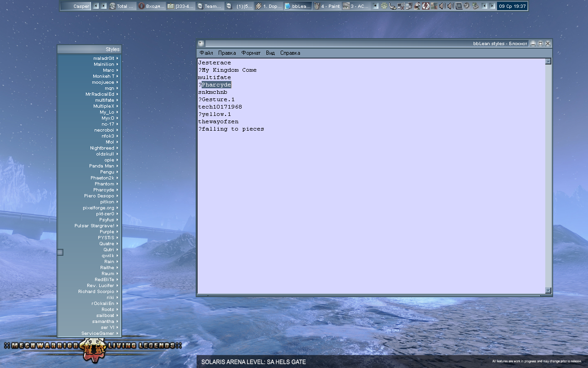588x368 pixels.
Task: Open the Формат menu
Action: (x=251, y=53)
